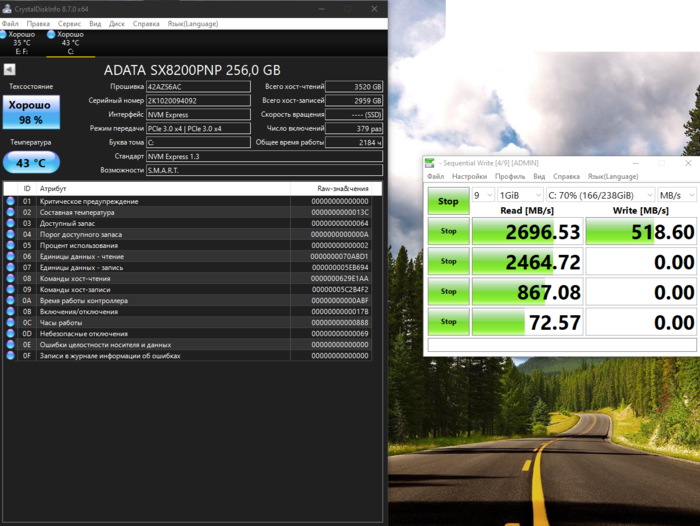The height and width of the screenshot is (526, 700).
Task: Select row Ошибки целостности носителя и данных
Action: pos(187,345)
